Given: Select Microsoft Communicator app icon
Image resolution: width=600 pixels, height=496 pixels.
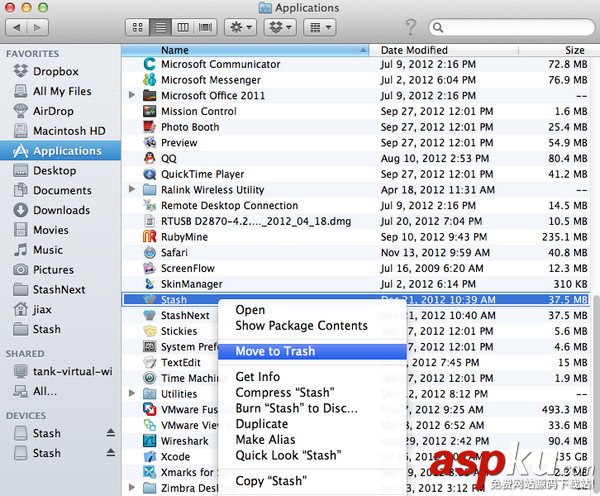Looking at the screenshot, I should (149, 64).
